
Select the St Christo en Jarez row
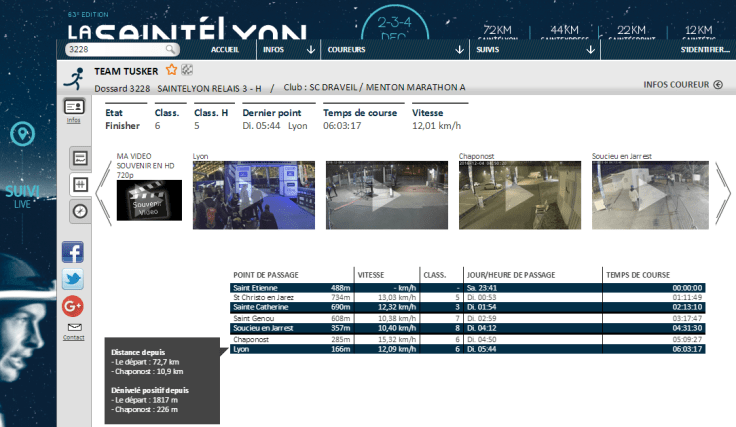pos(468,297)
